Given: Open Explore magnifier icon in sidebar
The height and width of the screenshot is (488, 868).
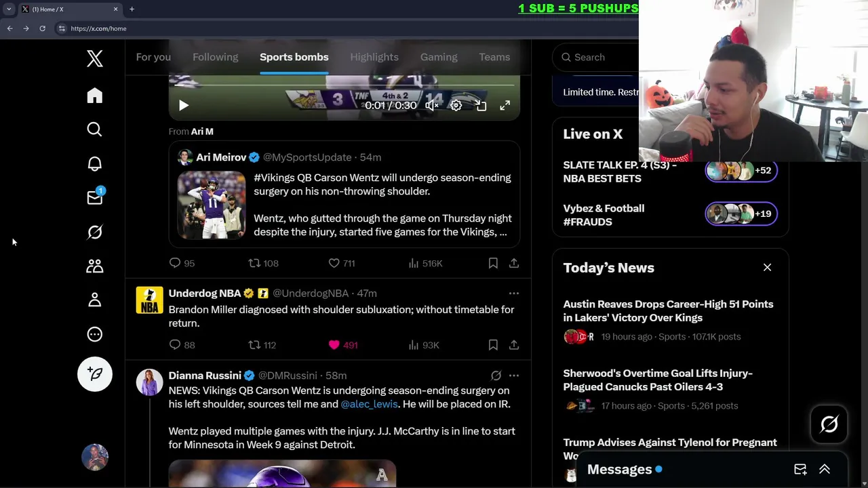Looking at the screenshot, I should pos(95,129).
